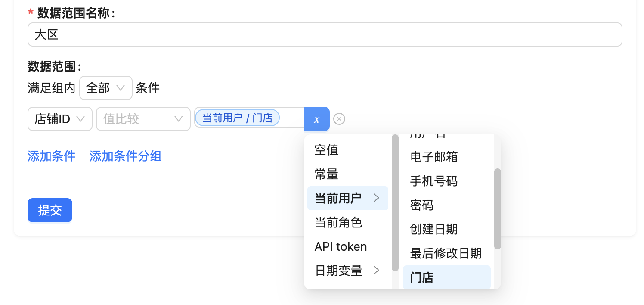Viewport: 644px width, 305px height.
Task: Open the 值比较 comparison dropdown
Action: [143, 119]
